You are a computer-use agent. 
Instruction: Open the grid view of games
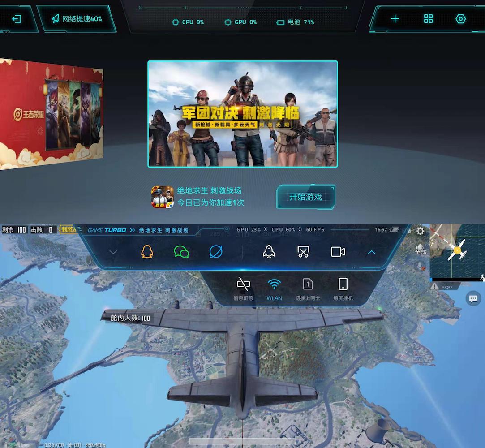pyautogui.click(x=428, y=18)
